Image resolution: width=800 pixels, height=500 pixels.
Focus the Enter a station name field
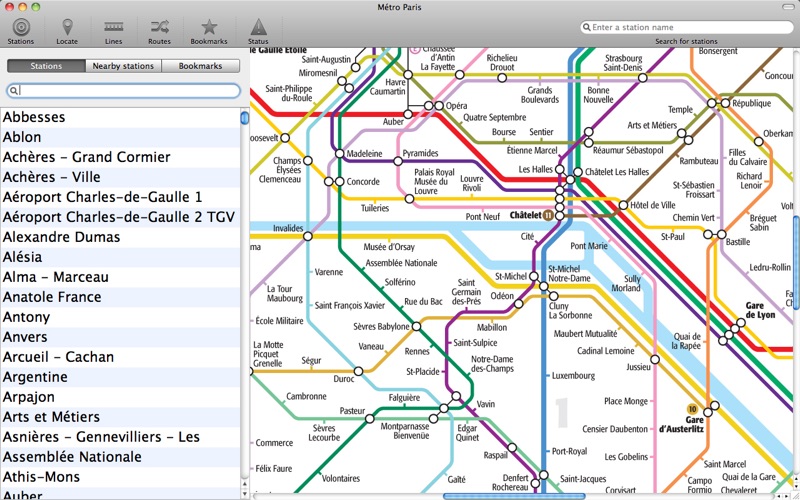click(x=687, y=27)
